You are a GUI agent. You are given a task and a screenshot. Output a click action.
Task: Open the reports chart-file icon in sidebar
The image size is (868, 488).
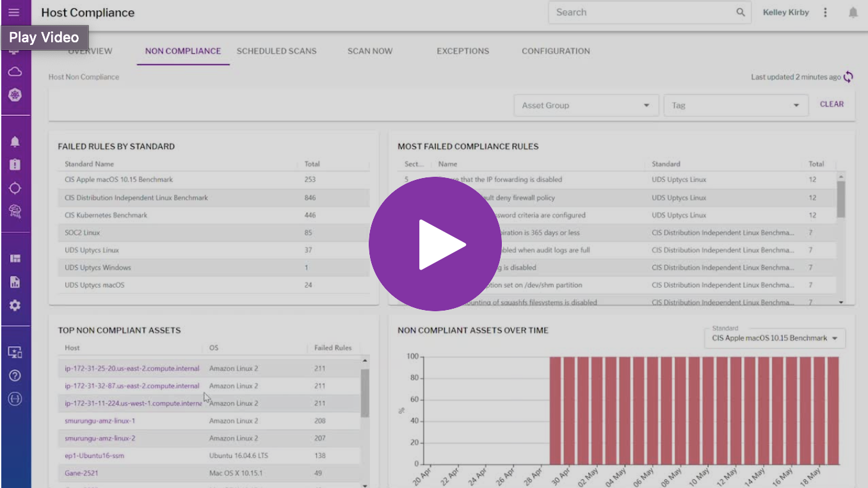click(15, 282)
